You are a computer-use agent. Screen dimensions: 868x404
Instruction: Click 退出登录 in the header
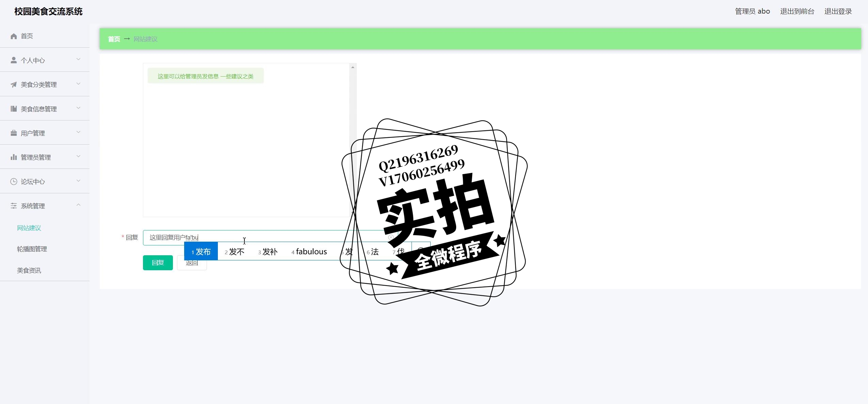(x=838, y=11)
